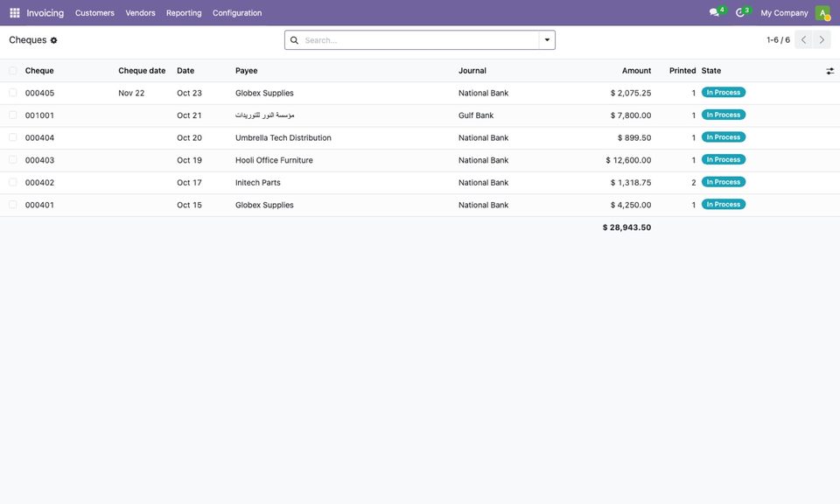Viewport: 840px width, 504px height.
Task: Open optional columns adjust icon
Action: [x=829, y=71]
